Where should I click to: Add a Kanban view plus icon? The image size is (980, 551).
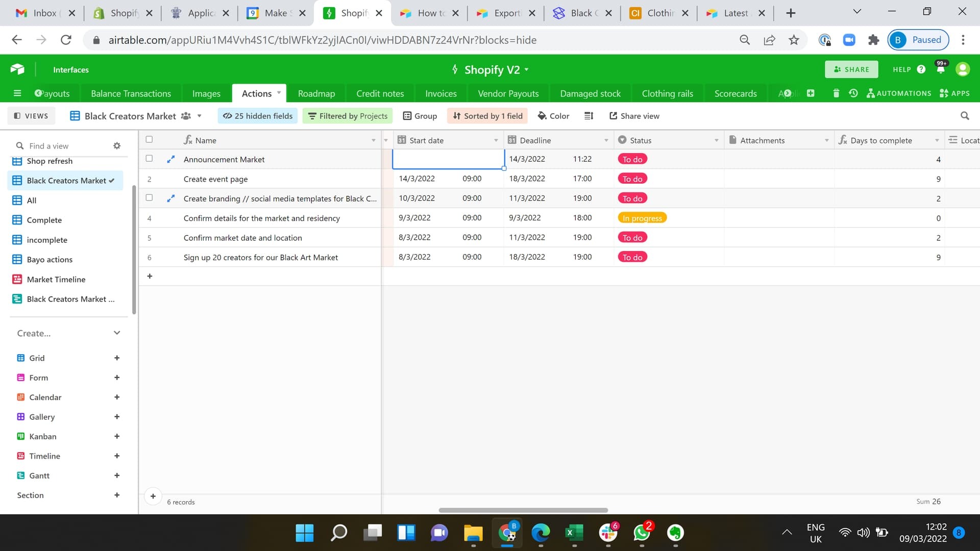click(x=117, y=437)
